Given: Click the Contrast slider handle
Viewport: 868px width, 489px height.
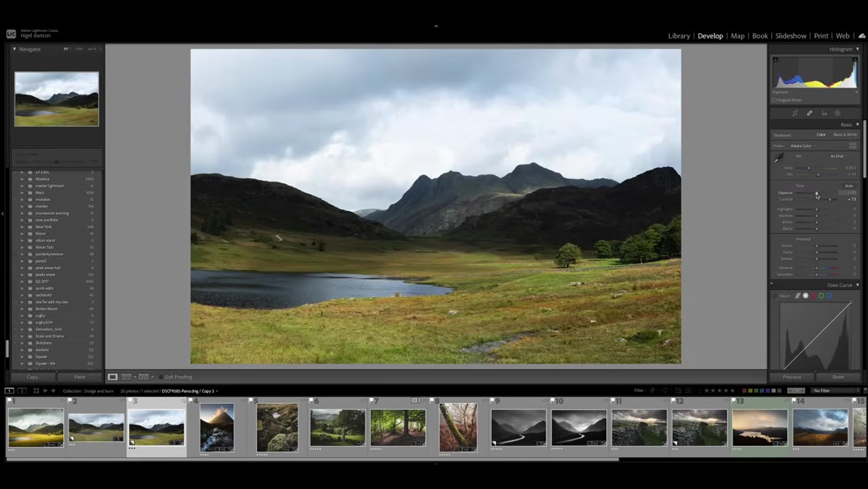Looking at the screenshot, I should (830, 199).
